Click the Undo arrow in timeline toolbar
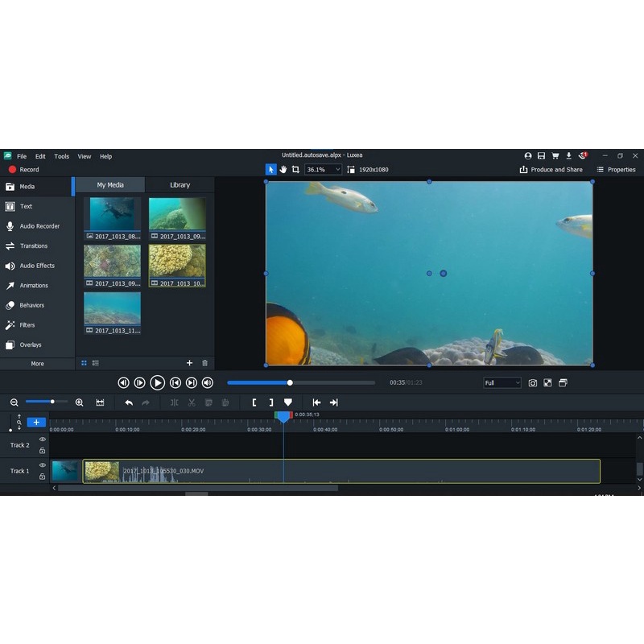Image resolution: width=644 pixels, height=644 pixels. pos(129,402)
